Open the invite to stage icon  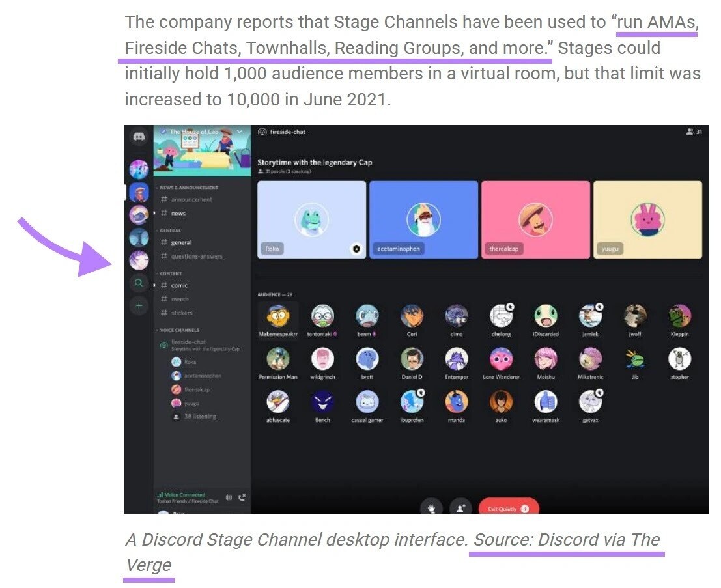pyautogui.click(x=460, y=507)
